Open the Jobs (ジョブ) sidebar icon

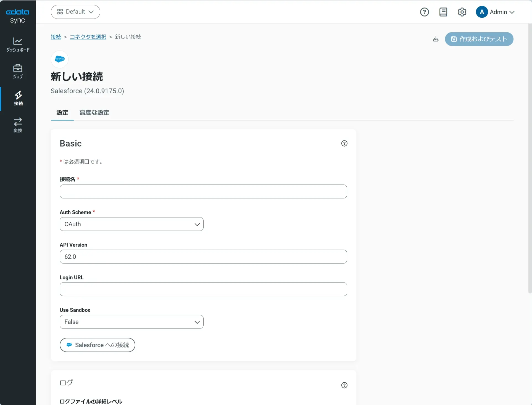click(18, 71)
